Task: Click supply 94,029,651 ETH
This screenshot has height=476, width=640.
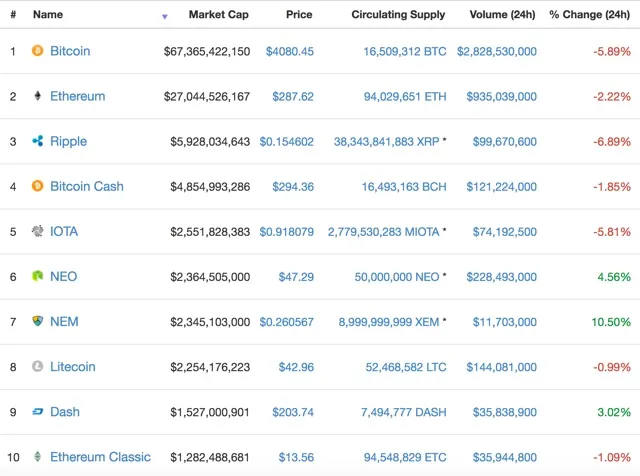Action: click(x=405, y=96)
